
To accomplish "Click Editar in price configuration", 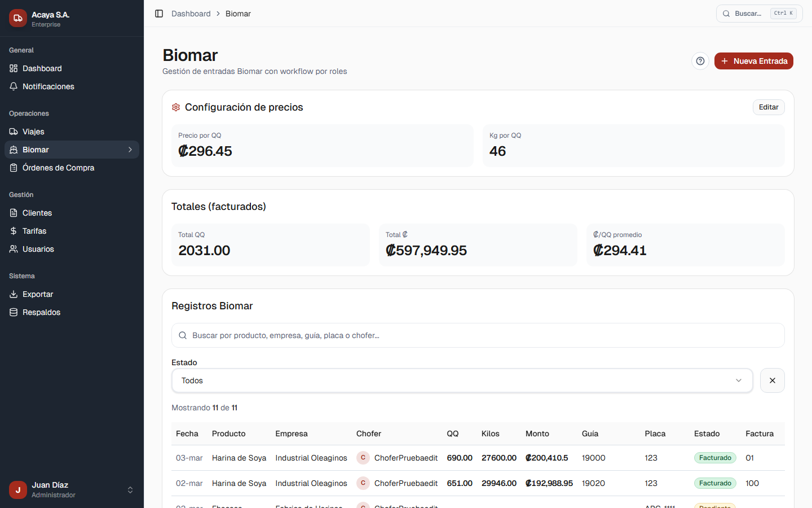I will [768, 107].
